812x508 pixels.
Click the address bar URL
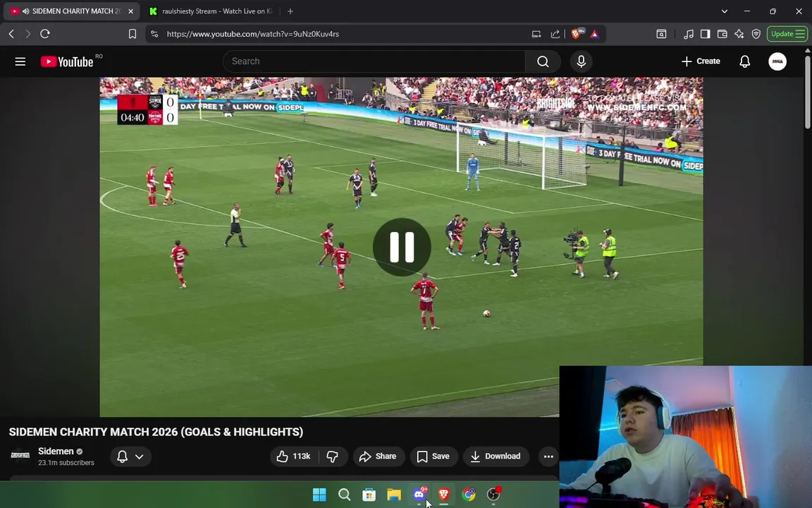click(253, 34)
